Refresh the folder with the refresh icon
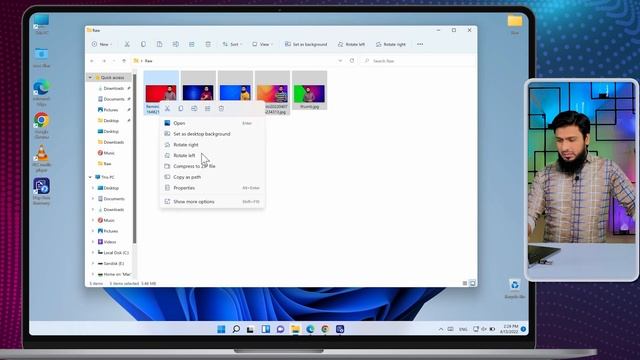This screenshot has width=640, height=360. point(352,61)
